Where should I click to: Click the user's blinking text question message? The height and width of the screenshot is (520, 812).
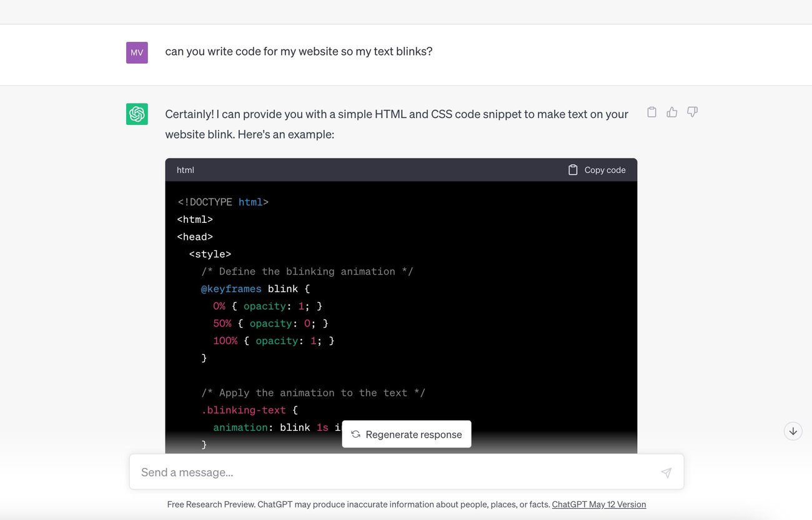pos(299,51)
